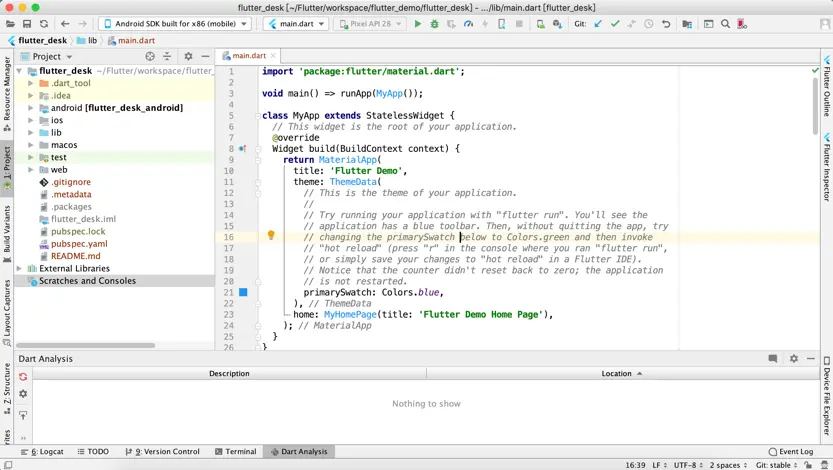Open Dart Analysis panel header gear icon

(794, 358)
